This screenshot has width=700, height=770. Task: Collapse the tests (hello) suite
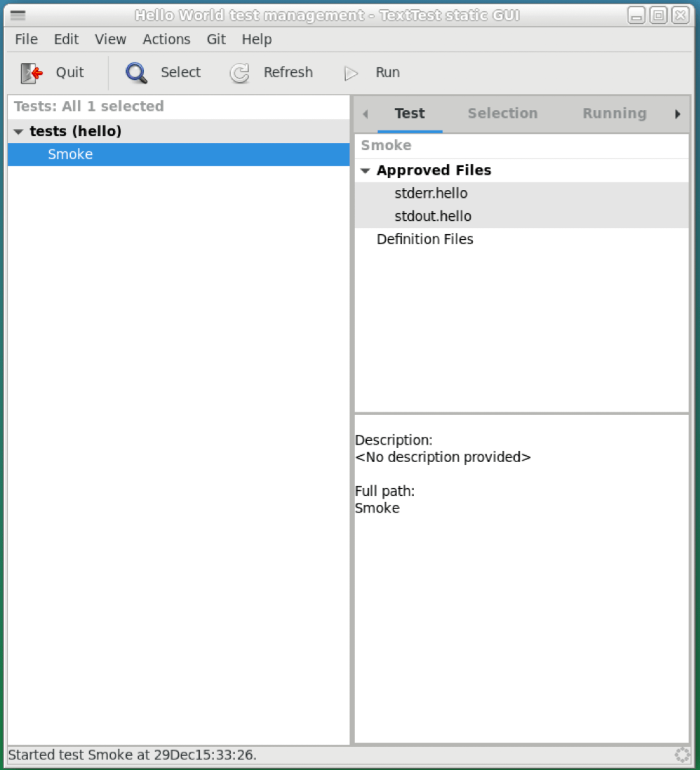click(x=19, y=132)
